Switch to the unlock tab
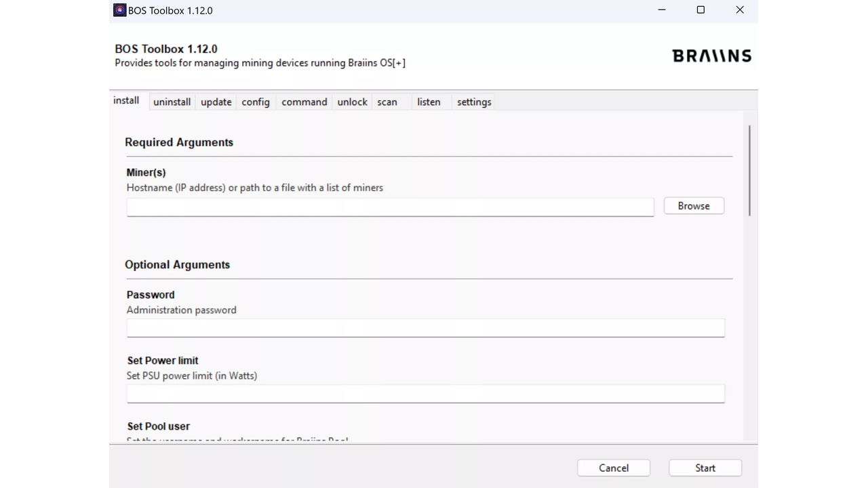This screenshot has width=868, height=488. point(353,102)
